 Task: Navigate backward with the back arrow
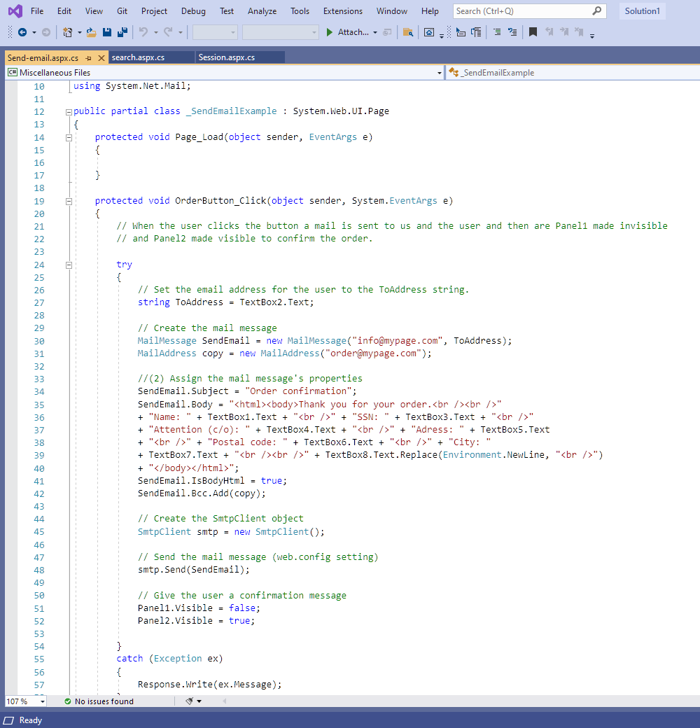[x=22, y=32]
